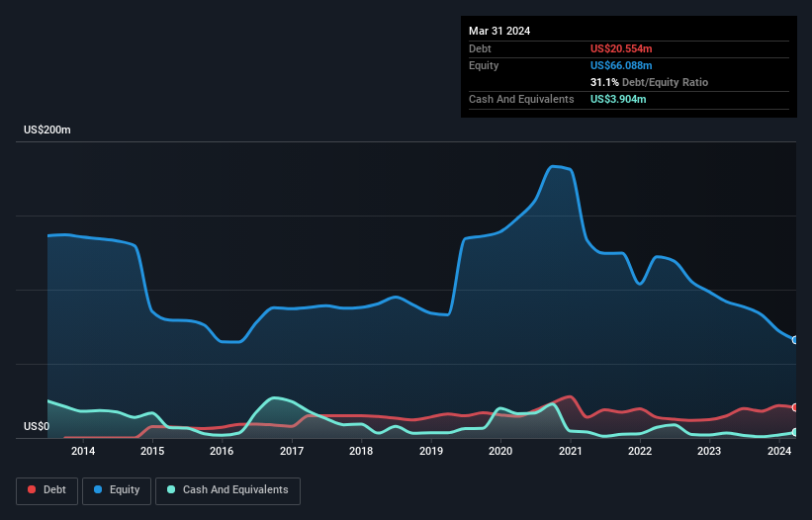812x520 pixels.
Task: Click the 2023 x-axis label
Action: click(x=709, y=451)
